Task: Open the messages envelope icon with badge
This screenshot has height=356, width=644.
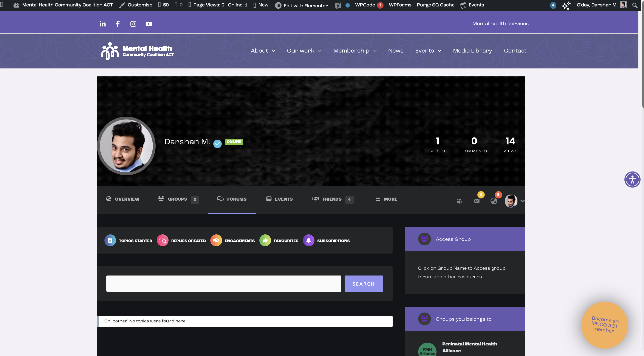Action: 477,201
